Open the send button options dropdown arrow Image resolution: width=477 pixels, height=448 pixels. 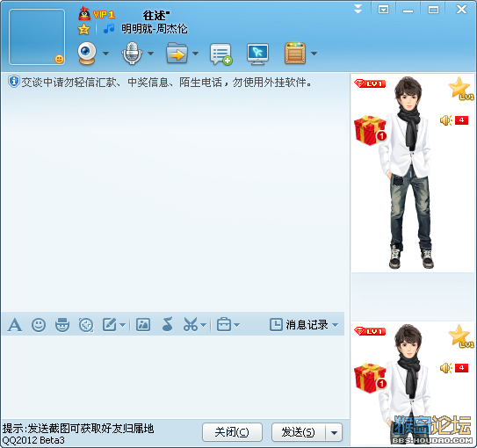[x=334, y=432]
